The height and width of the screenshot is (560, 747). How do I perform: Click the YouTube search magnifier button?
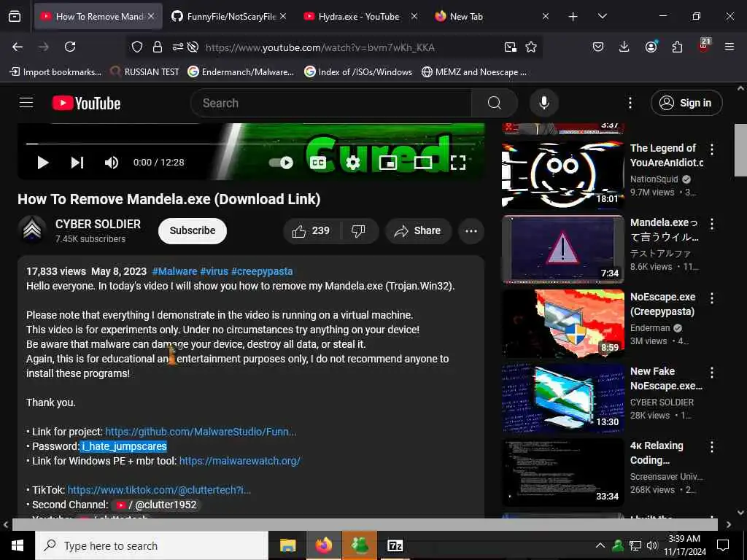495,103
